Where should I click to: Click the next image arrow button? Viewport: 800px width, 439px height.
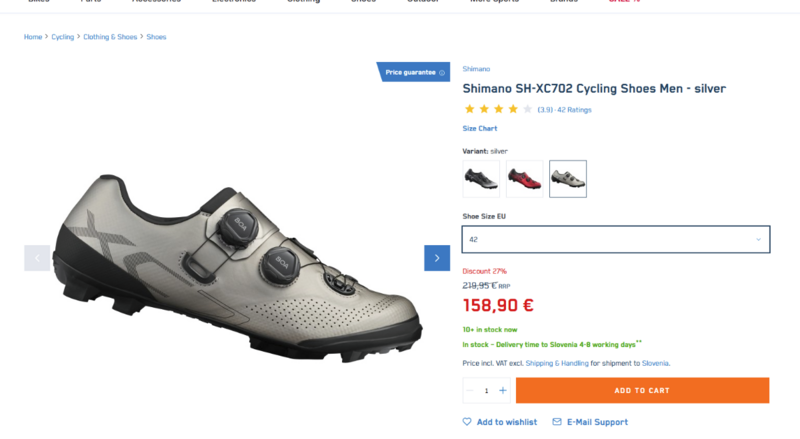437,258
